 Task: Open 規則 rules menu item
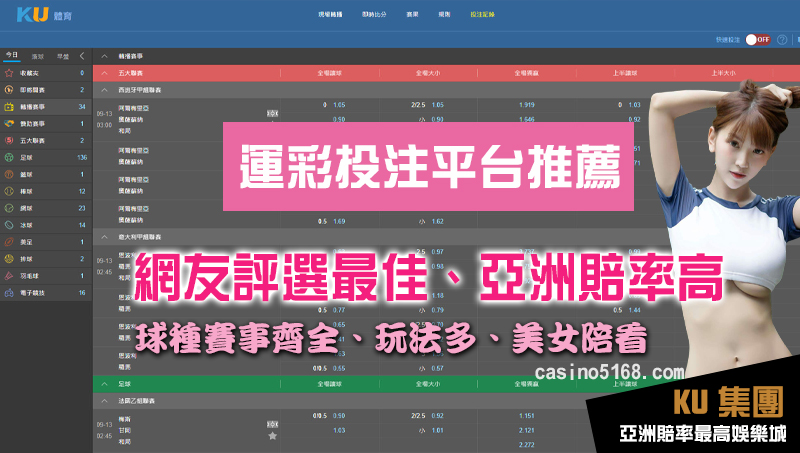444,14
